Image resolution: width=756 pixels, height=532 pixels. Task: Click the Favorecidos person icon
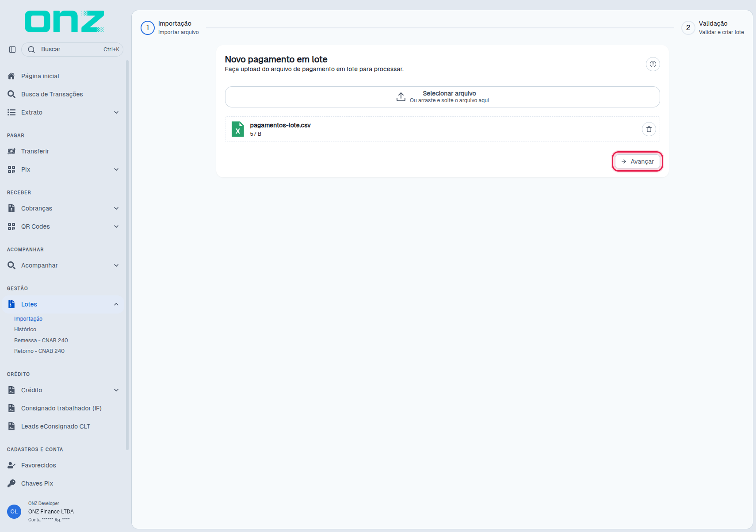point(11,465)
